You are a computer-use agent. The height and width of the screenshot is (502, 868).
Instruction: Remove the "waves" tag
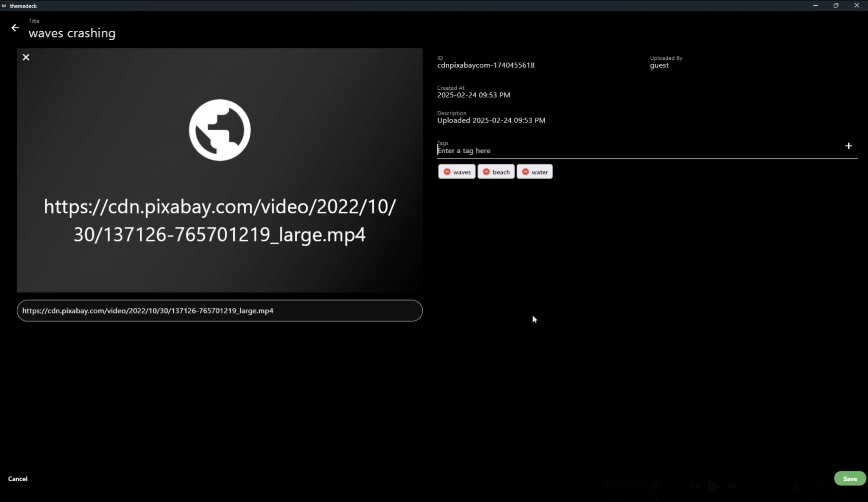click(x=447, y=172)
